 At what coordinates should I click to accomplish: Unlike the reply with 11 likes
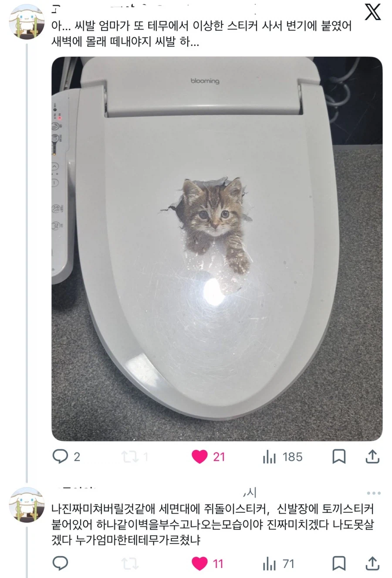[x=200, y=564]
